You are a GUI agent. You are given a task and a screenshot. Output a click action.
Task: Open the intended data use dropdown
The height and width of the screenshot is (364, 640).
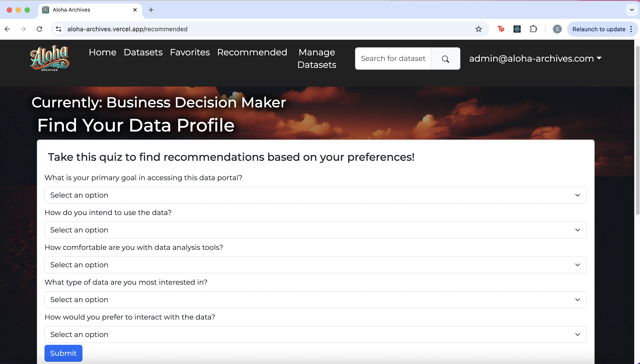[x=315, y=230]
